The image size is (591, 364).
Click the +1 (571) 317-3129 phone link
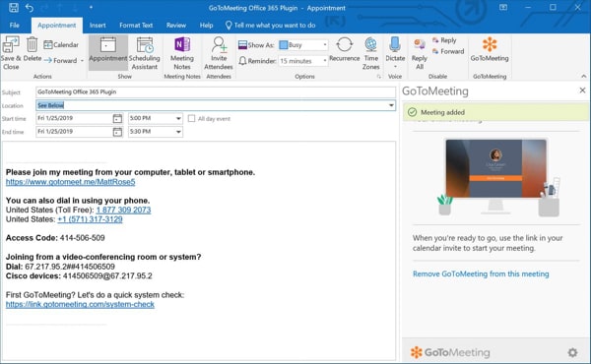90,219
